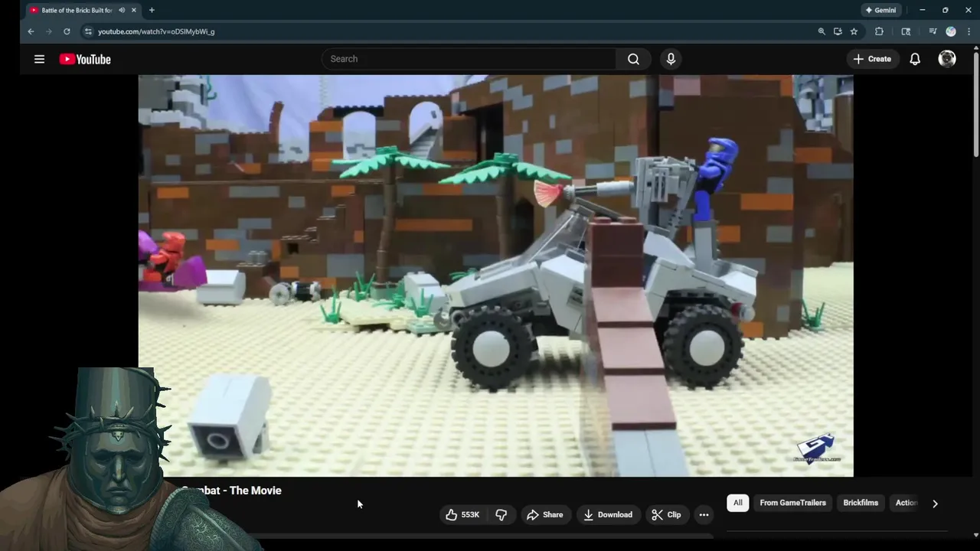Open a new browser tab
The width and height of the screenshot is (980, 551).
click(152, 10)
